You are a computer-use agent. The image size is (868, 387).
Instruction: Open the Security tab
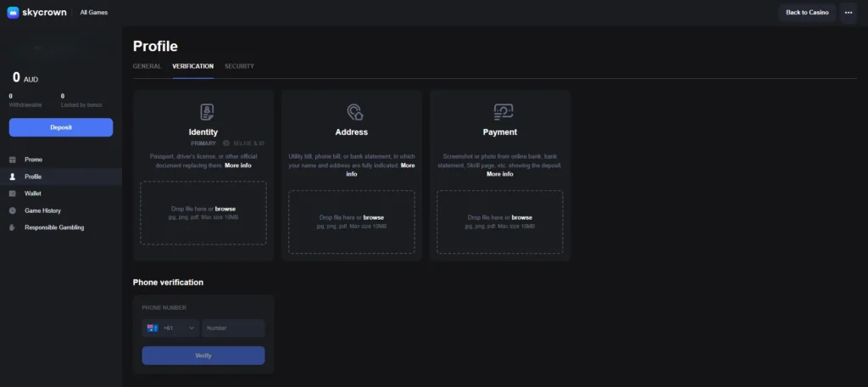239,66
